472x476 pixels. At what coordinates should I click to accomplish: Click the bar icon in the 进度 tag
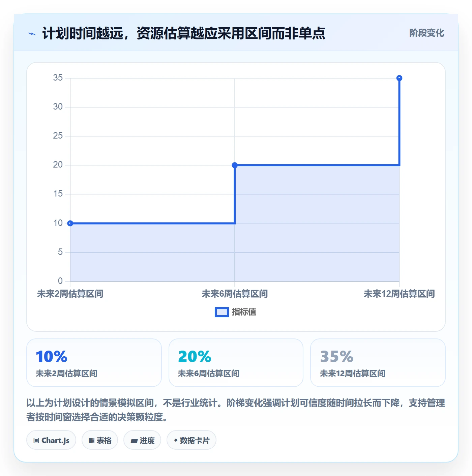pos(134,441)
